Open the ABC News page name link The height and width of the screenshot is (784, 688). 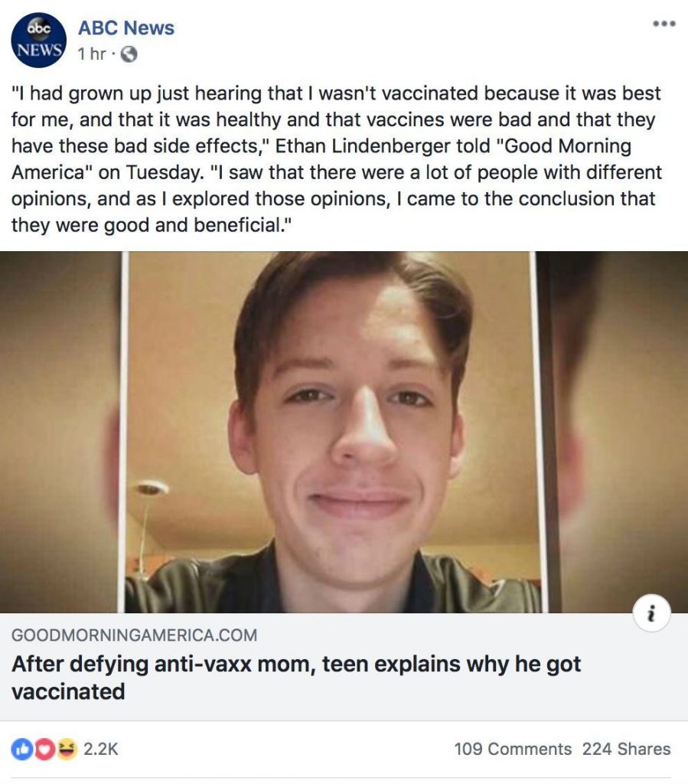coord(126,28)
